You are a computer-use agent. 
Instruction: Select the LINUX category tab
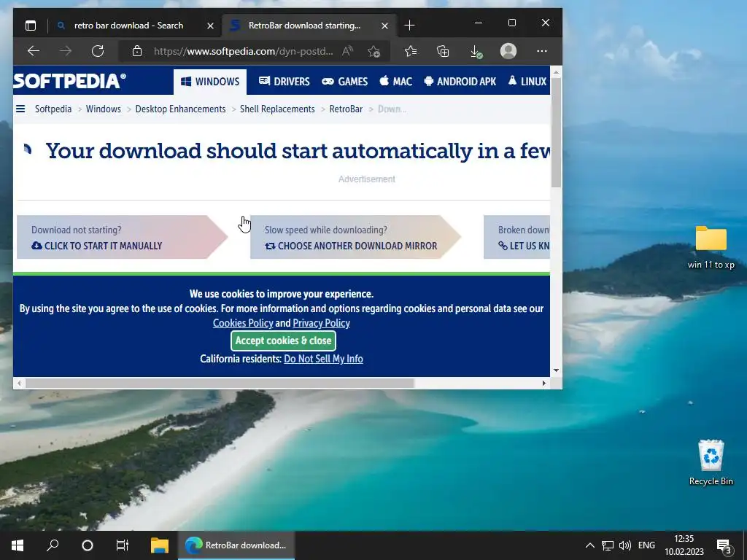(527, 82)
